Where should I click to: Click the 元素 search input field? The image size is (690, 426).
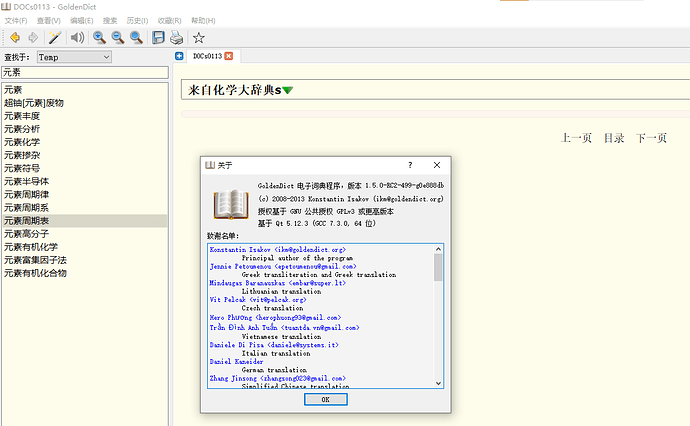point(85,72)
